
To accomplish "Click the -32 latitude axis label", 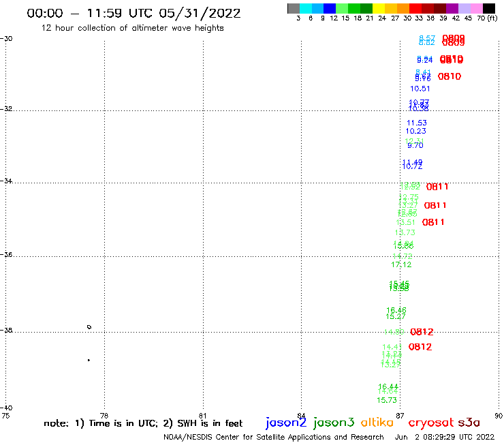I will [6, 108].
